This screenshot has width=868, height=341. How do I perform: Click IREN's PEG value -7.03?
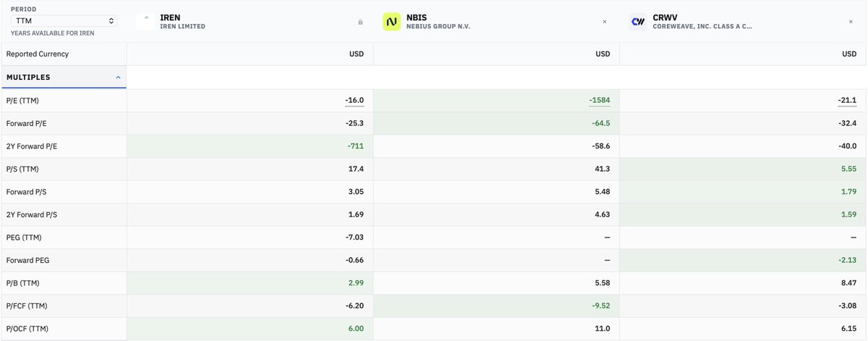pos(354,238)
